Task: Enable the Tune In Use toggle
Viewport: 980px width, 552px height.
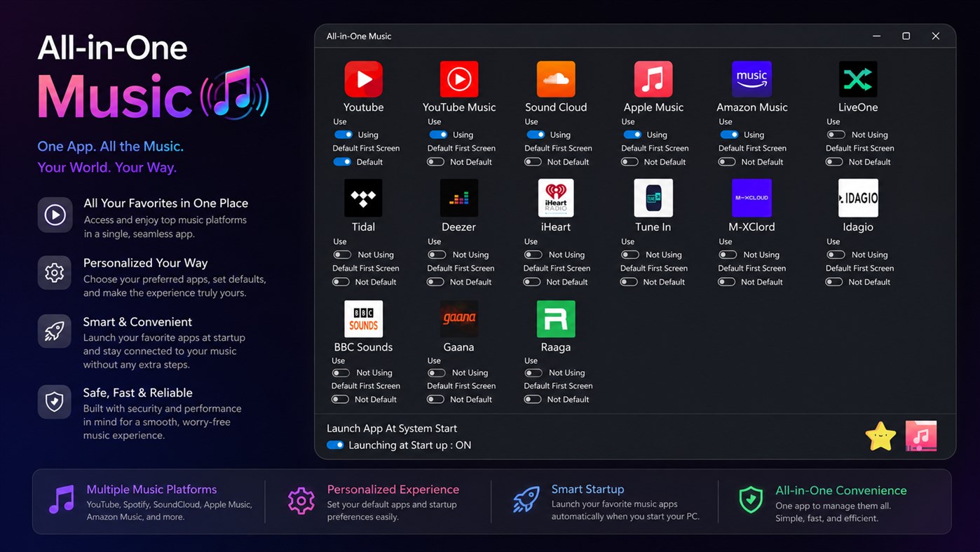Action: coord(630,255)
